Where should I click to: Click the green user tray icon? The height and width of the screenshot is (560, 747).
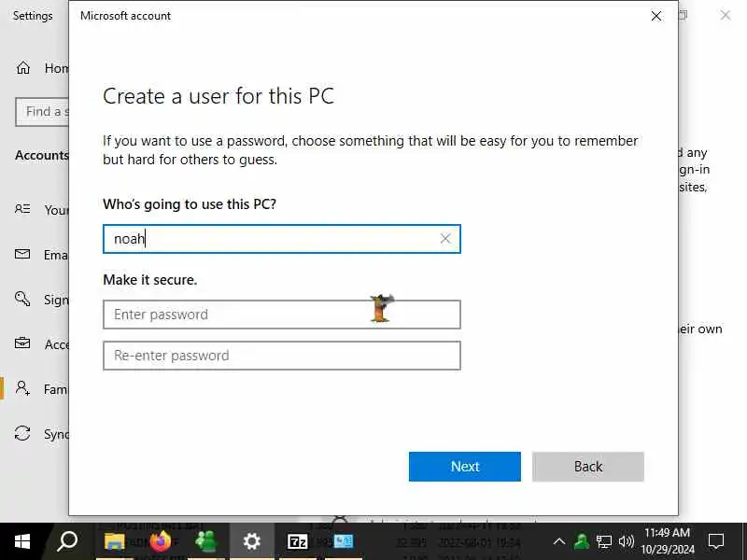(582, 541)
